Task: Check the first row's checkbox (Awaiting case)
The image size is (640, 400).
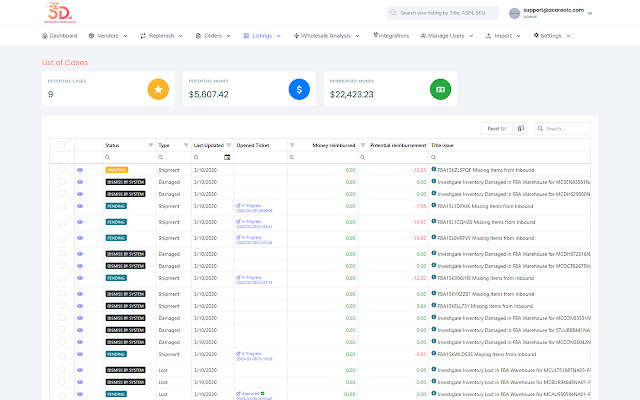Action: (x=62, y=170)
